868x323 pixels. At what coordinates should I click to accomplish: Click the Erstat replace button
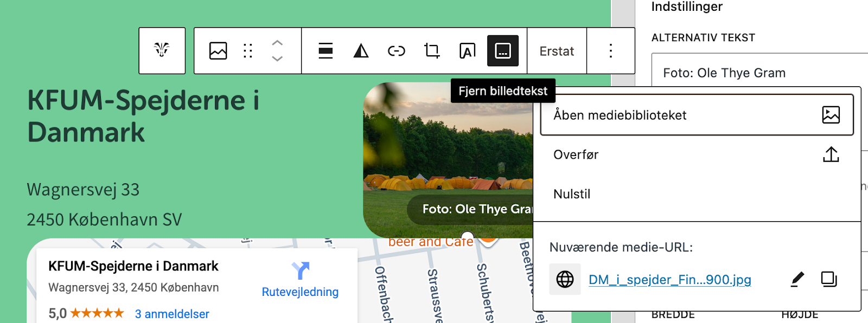(x=557, y=51)
